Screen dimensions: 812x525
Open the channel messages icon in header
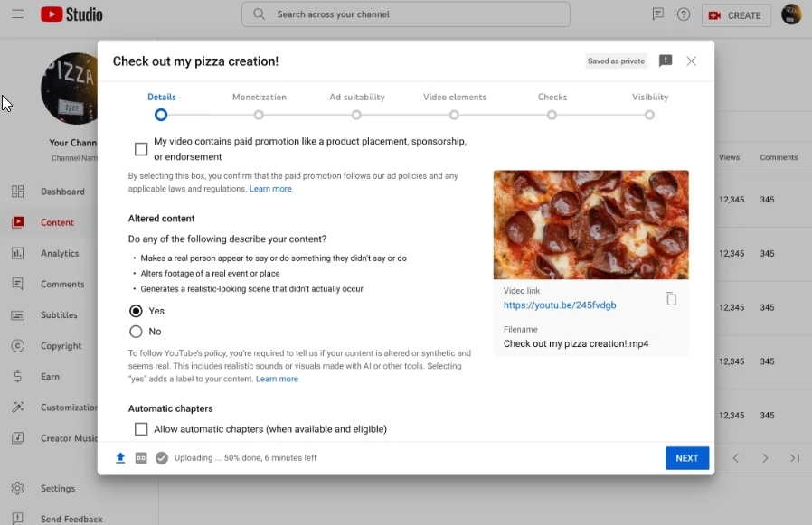(x=658, y=14)
